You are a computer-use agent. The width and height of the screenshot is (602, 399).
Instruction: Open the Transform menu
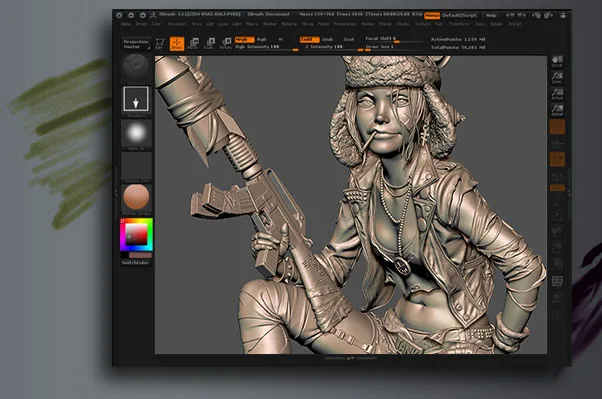[459, 24]
